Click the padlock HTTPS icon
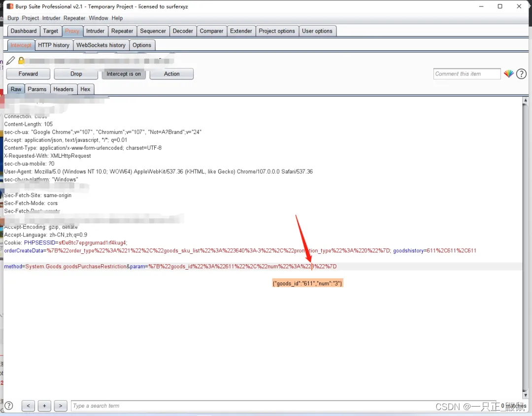The image size is (532, 416). [21, 61]
